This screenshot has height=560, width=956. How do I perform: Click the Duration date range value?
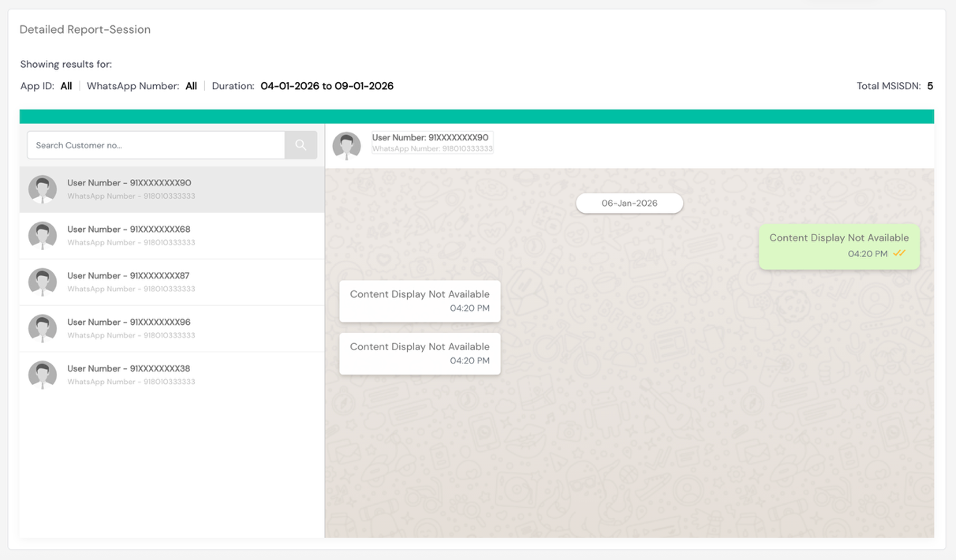click(x=327, y=86)
